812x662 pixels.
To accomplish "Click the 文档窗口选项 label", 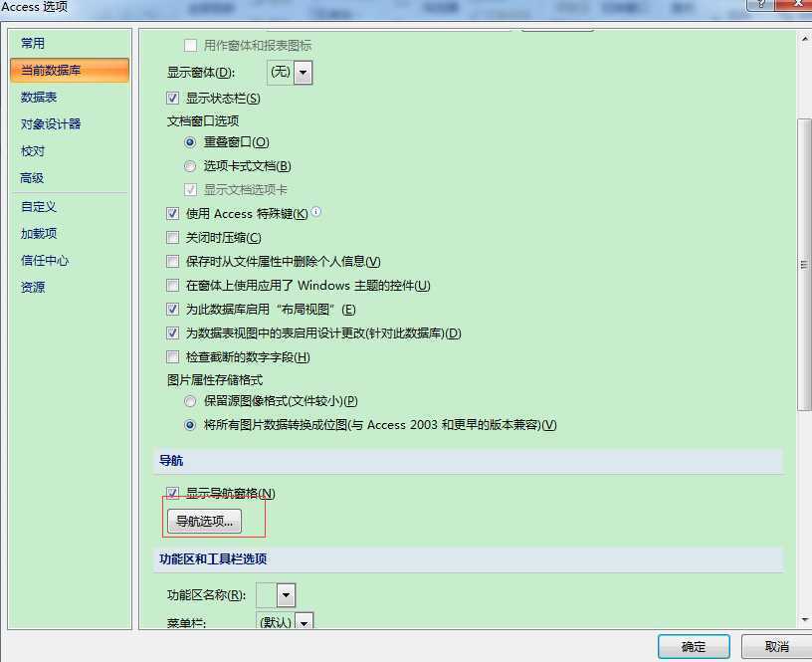I will 202,120.
